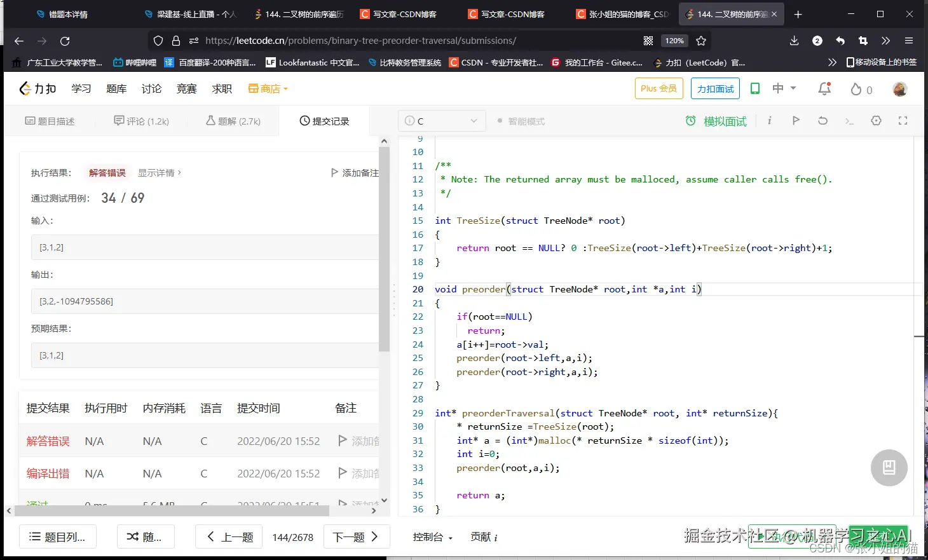Screen dimensions: 928x560
Task: Open the 题目列表 problem list button
Action: 57,536
